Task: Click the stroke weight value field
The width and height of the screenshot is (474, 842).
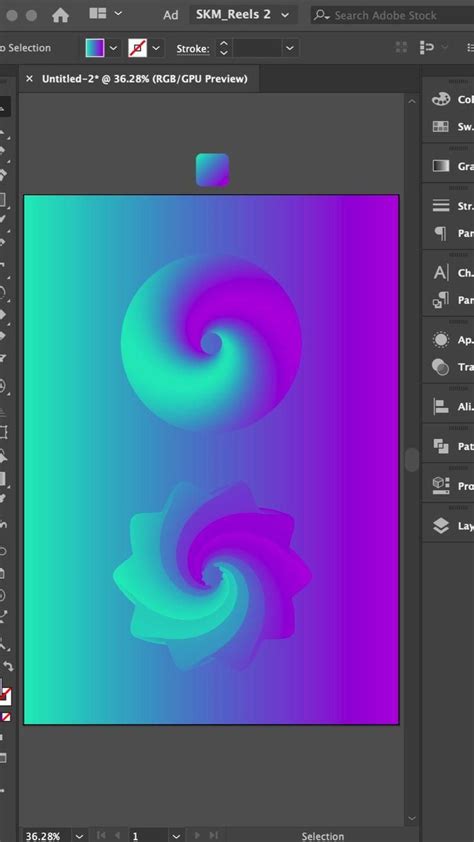Action: [x=258, y=48]
